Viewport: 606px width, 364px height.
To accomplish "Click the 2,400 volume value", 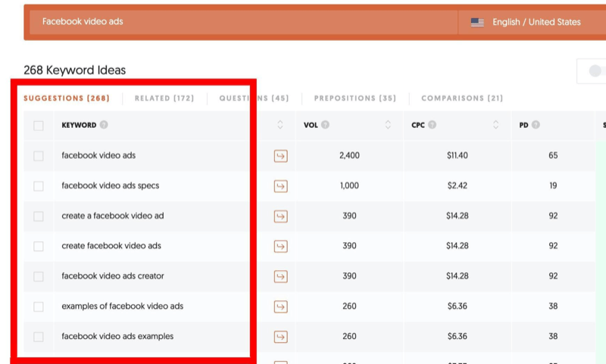I will pyautogui.click(x=349, y=156).
